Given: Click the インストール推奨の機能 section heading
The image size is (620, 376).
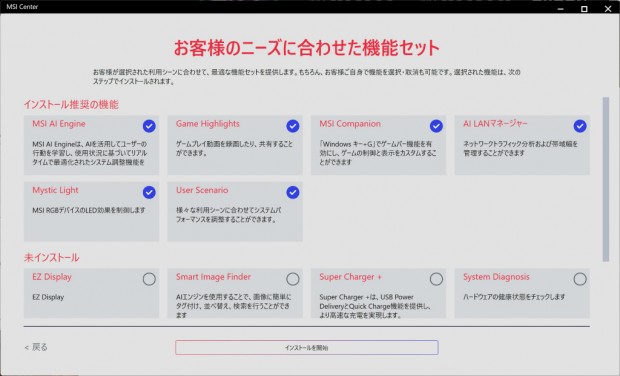Looking at the screenshot, I should pyautogui.click(x=71, y=104).
